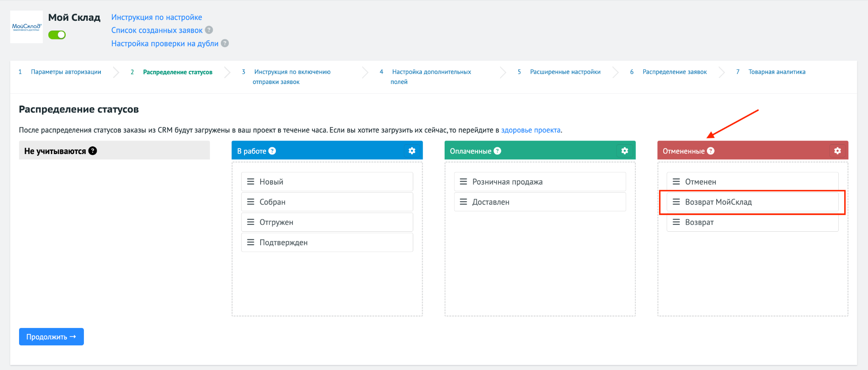Open settings gear of В работе column
Image resolution: width=868 pixels, height=370 pixels.
(412, 151)
